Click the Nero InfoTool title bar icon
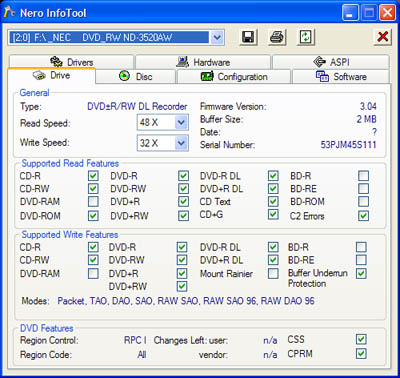Image resolution: width=400 pixels, height=378 pixels. coord(10,13)
